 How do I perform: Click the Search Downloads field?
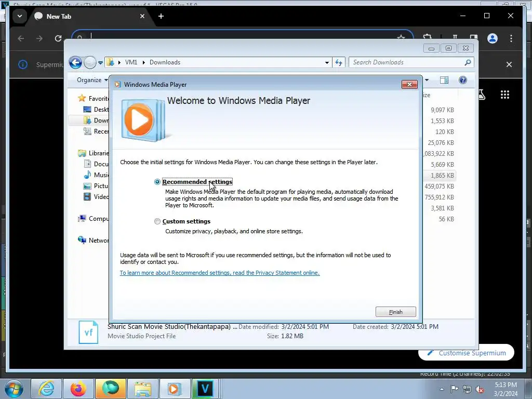pos(406,62)
